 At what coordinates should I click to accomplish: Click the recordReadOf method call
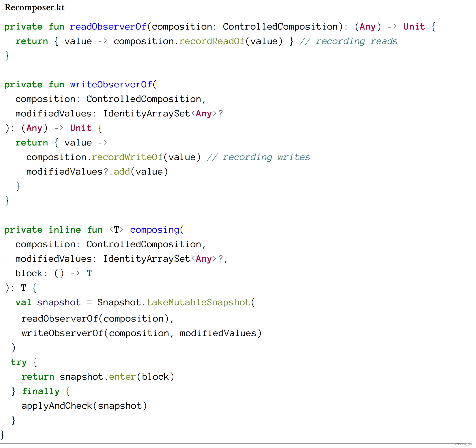tap(212, 41)
